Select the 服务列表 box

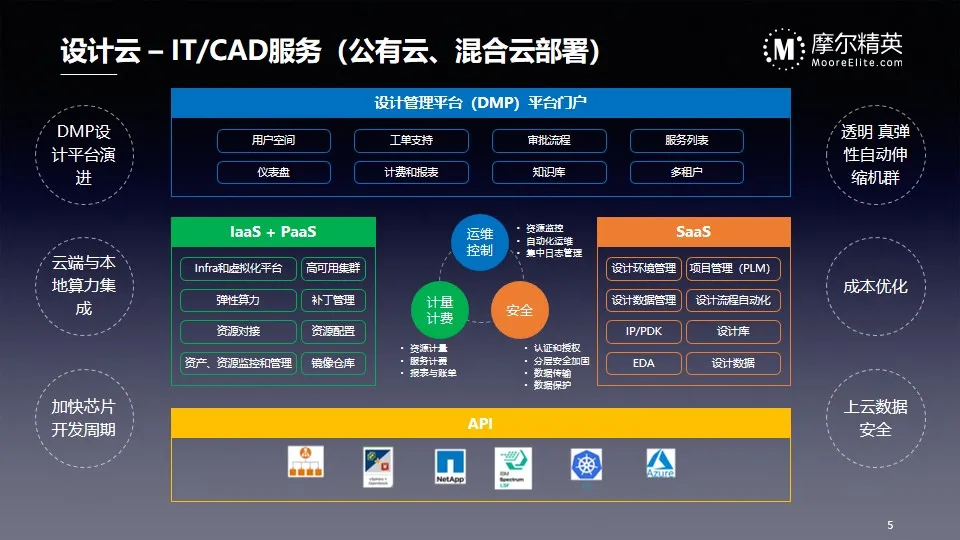coord(687,140)
